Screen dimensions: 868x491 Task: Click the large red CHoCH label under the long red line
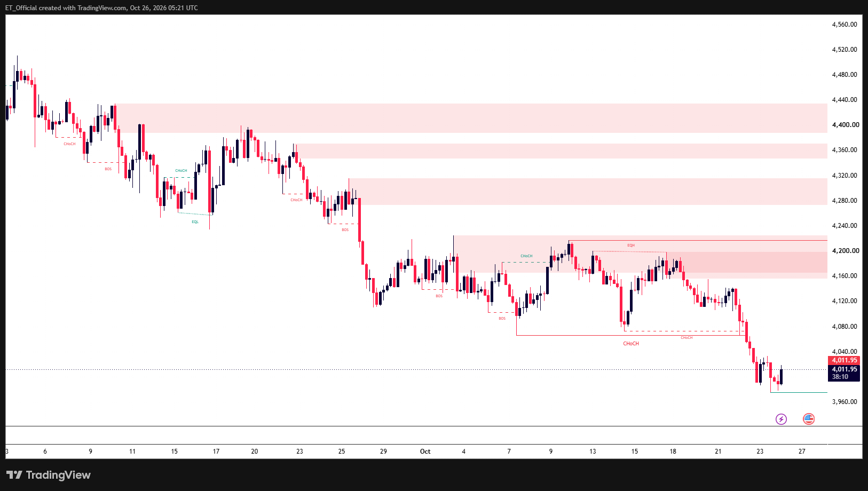631,344
